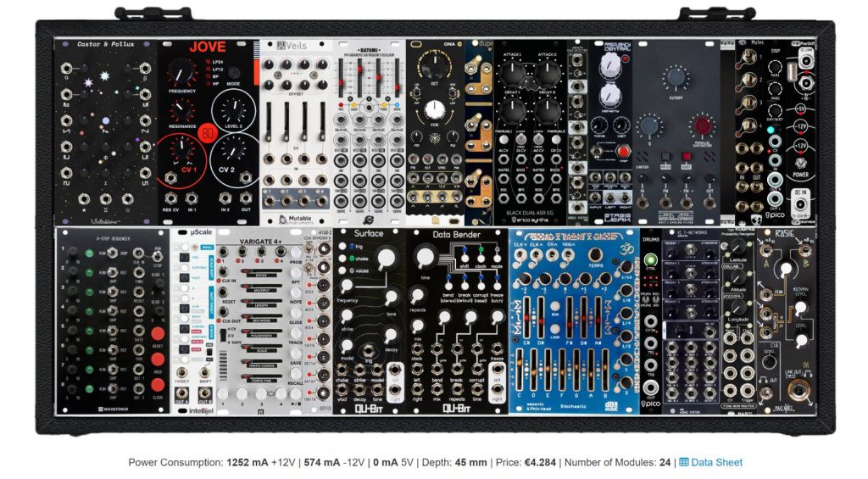Select the Intellijel µScale module
868x479 pixels.
[192, 320]
